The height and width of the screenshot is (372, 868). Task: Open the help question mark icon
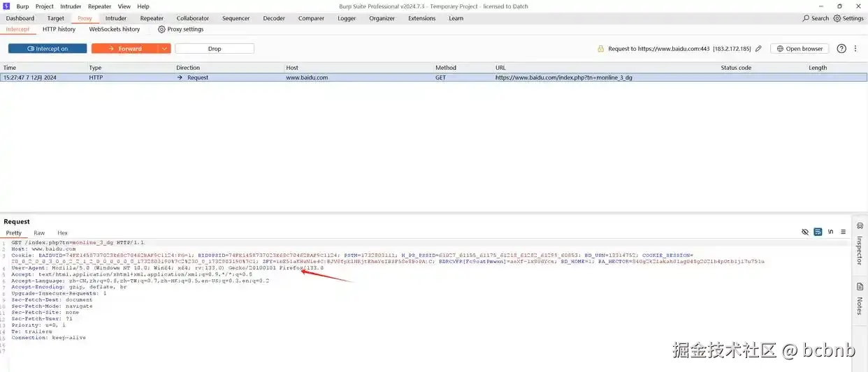(841, 49)
